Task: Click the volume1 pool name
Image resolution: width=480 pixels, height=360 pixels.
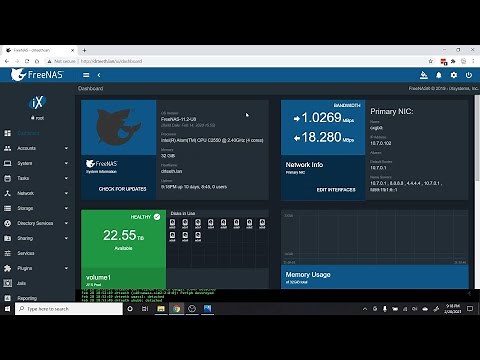Action: click(98, 277)
